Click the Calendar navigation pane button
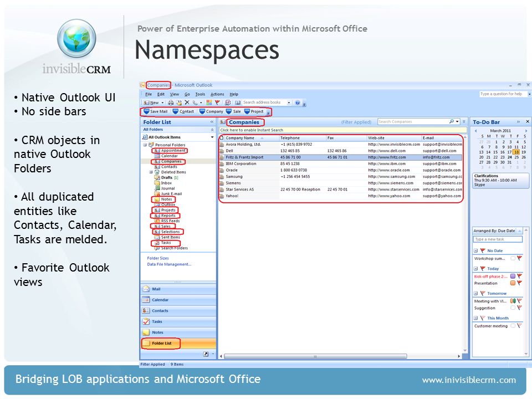 tap(178, 300)
